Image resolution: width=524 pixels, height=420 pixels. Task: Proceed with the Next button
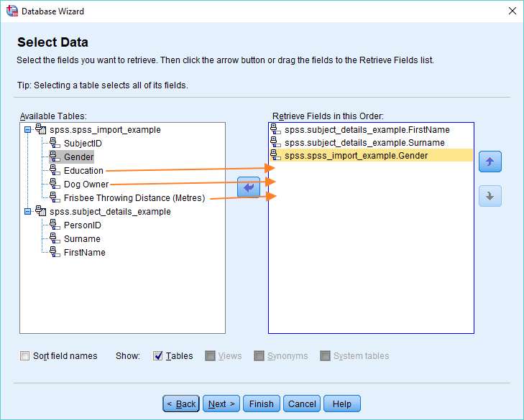[221, 404]
